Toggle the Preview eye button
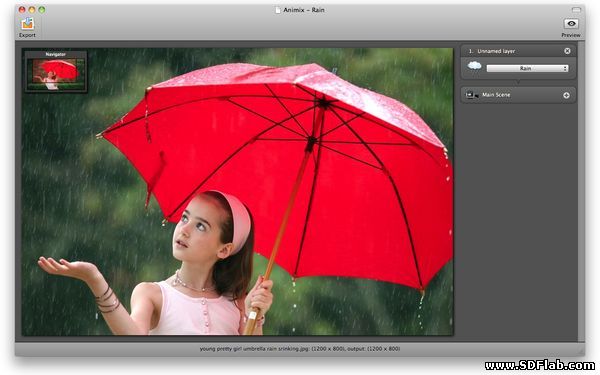This screenshot has height=375, width=600. pyautogui.click(x=571, y=23)
